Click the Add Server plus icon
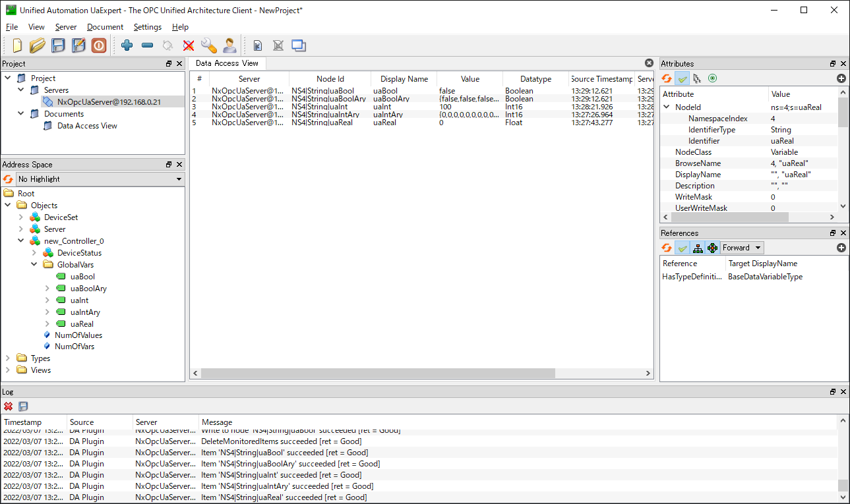This screenshot has height=504, width=850. [x=127, y=45]
